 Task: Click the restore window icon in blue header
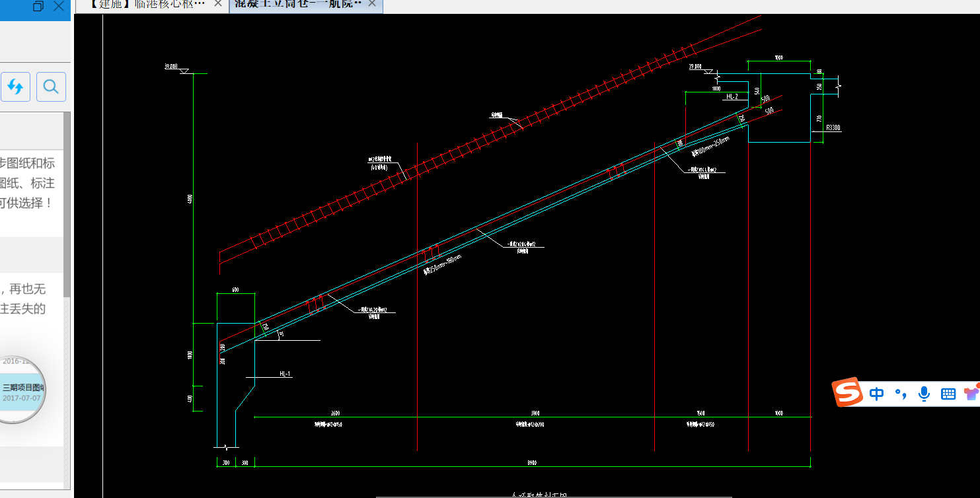coord(38,6)
